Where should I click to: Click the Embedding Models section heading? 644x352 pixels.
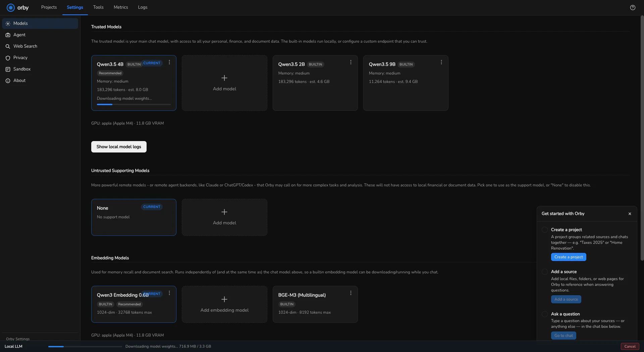pos(110,258)
